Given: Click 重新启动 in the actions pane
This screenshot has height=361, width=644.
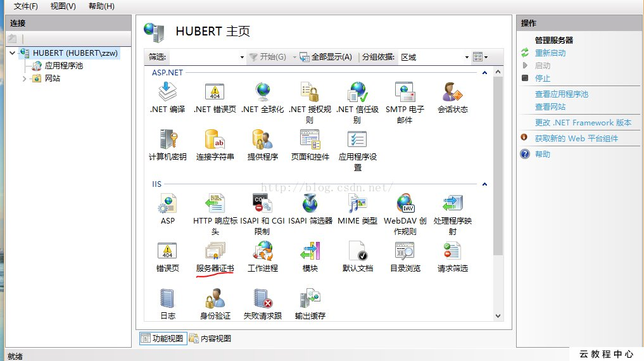Looking at the screenshot, I should click(550, 53).
